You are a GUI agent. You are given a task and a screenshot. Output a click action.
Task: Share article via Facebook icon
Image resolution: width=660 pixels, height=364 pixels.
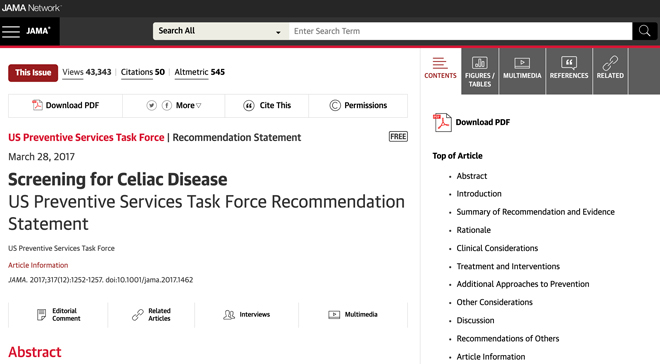[x=167, y=105]
